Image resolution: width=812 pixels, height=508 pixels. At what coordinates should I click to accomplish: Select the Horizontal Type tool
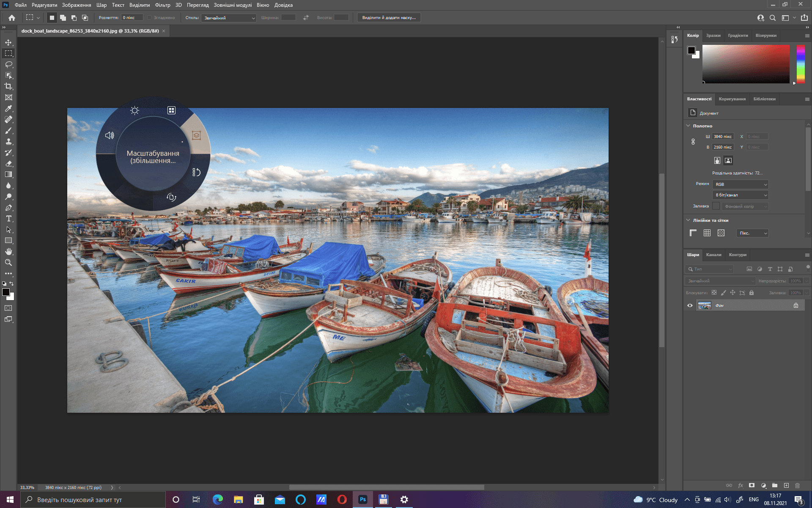click(8, 218)
